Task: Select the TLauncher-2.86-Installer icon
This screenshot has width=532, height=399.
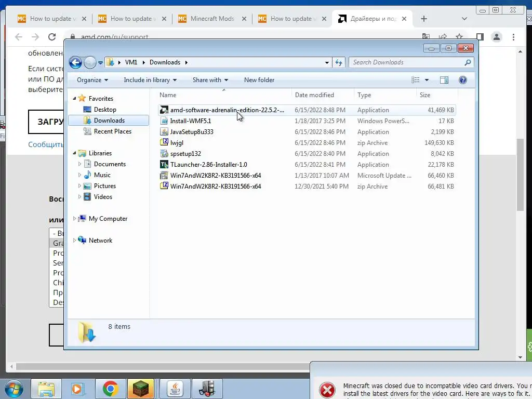Action: coord(164,165)
